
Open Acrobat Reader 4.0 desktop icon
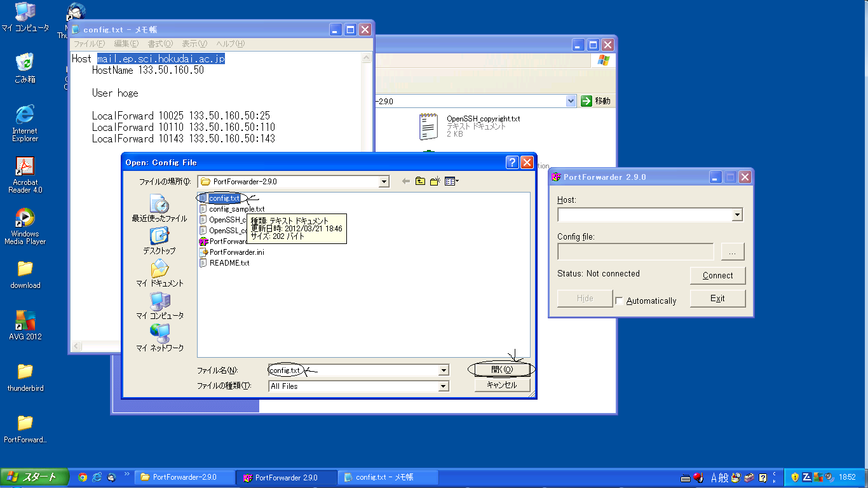25,175
